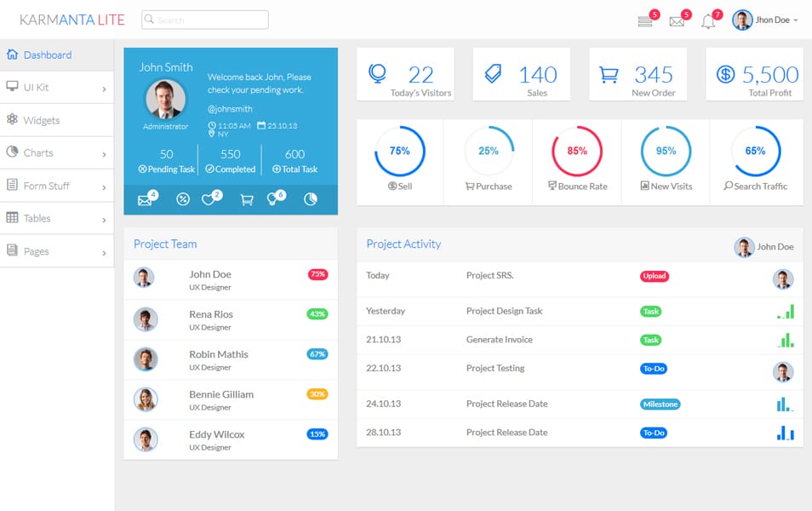Image resolution: width=812 pixels, height=511 pixels.
Task: Click the key icon with badge 6
Action: click(x=272, y=199)
